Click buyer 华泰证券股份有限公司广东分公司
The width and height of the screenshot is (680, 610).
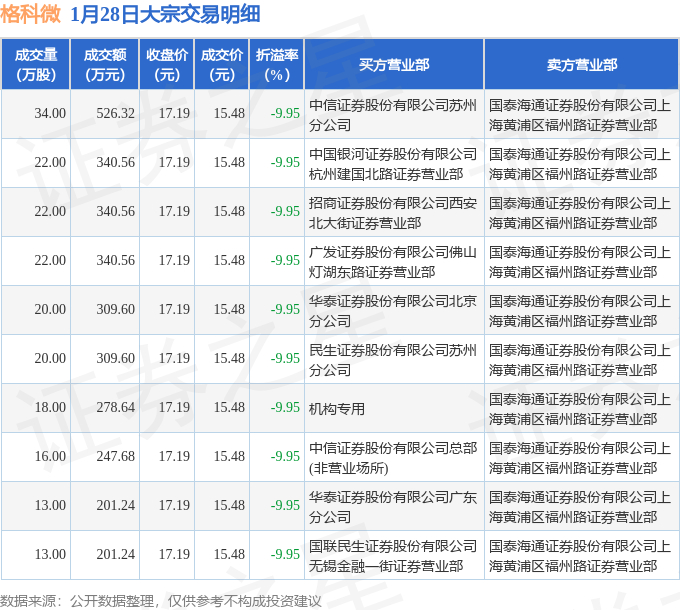[x=393, y=507]
